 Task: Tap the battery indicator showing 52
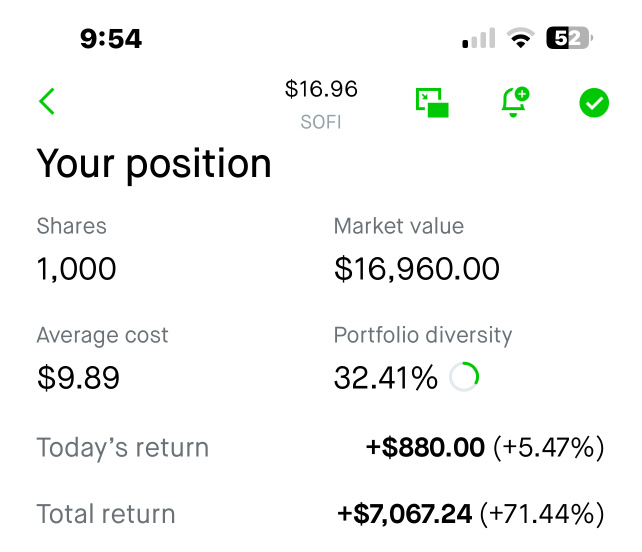coord(570,38)
